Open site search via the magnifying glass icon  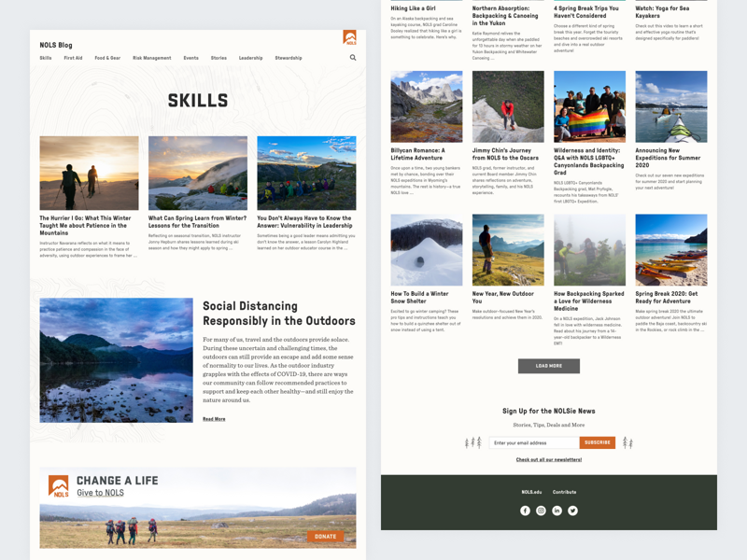click(353, 57)
